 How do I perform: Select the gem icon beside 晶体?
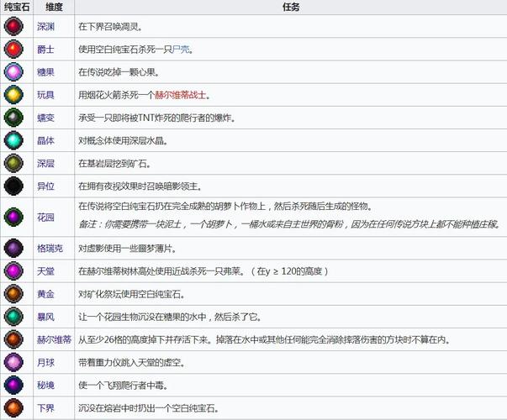pyautogui.click(x=14, y=140)
